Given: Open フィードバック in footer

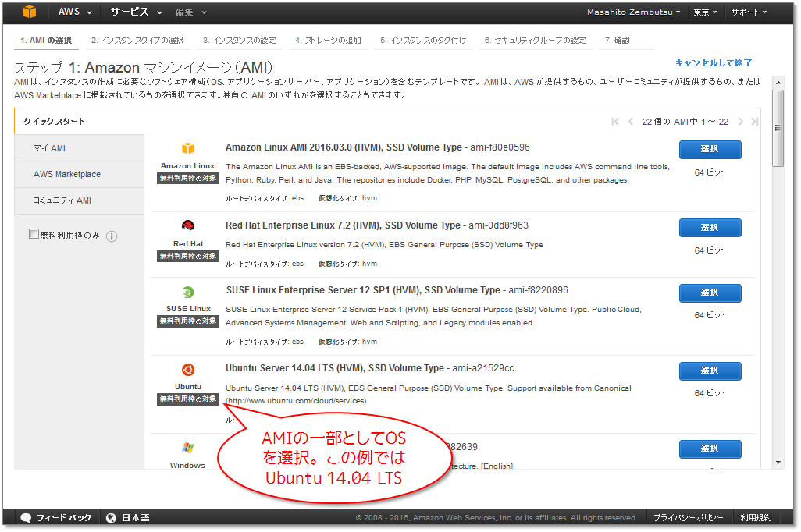Looking at the screenshot, I should (x=64, y=518).
